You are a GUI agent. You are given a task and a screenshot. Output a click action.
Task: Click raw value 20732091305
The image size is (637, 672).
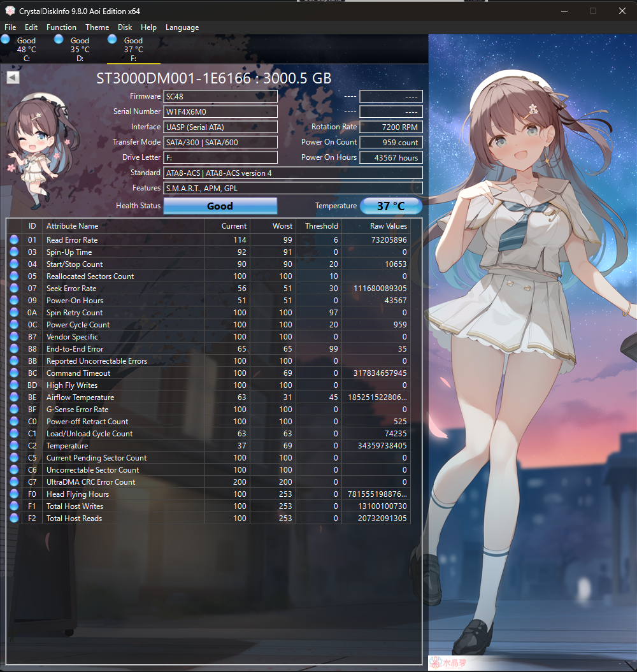[x=382, y=518]
